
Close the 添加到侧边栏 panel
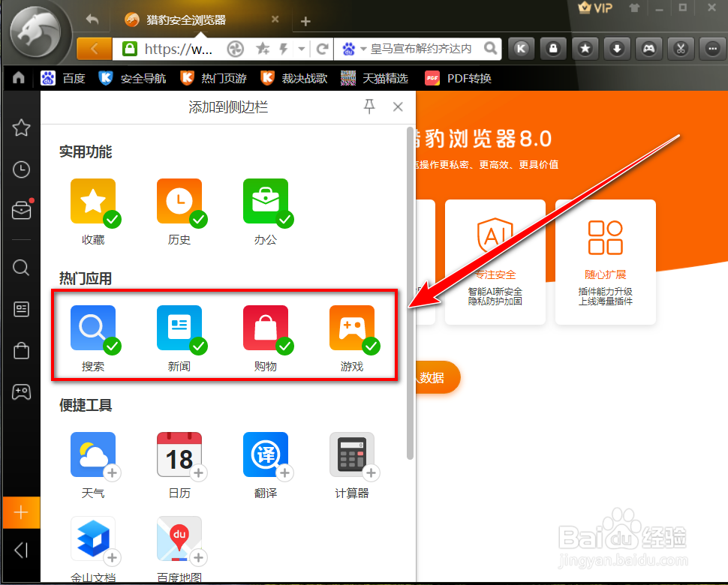point(398,106)
